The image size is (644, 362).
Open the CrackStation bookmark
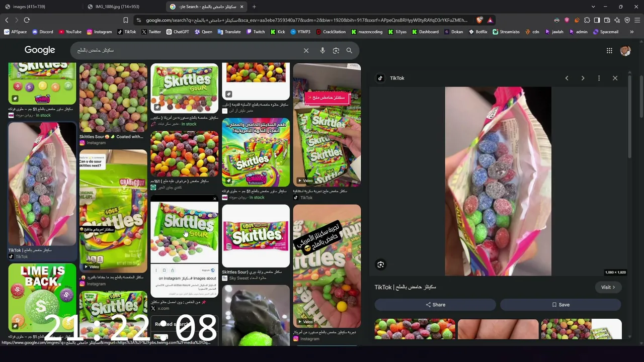331,32
